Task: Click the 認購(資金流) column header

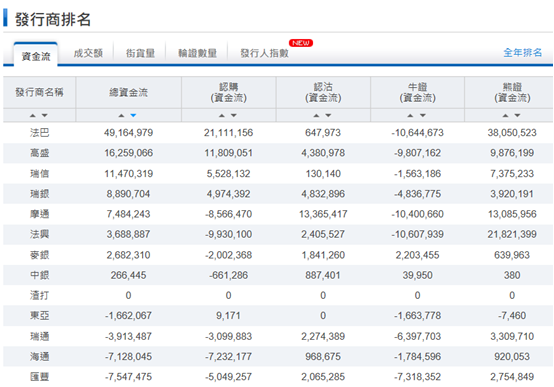Action: (229, 93)
